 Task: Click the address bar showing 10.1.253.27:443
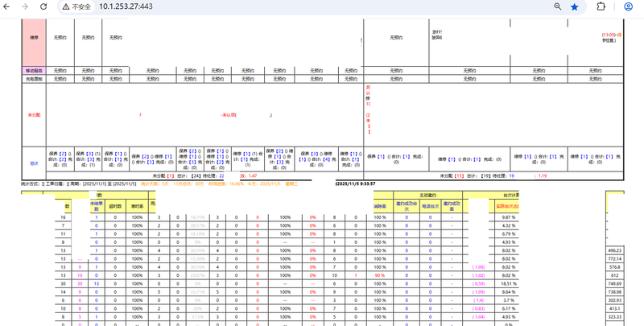[126, 6]
